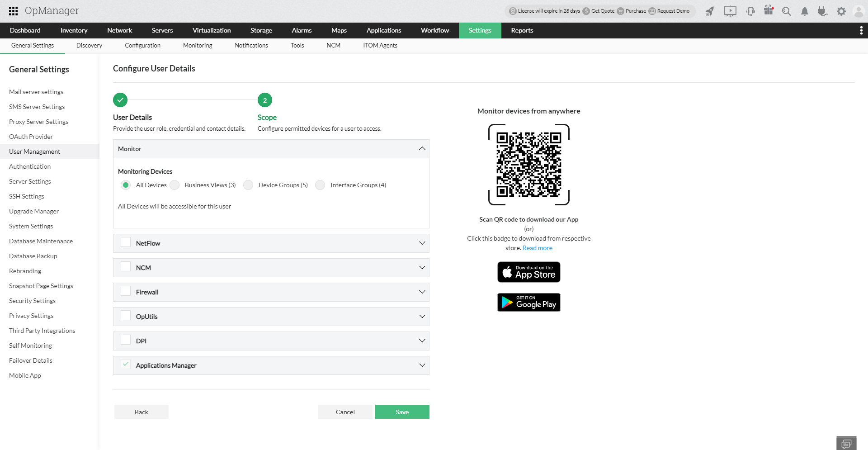The image size is (868, 450).
Task: Open Database Backup in the sidebar
Action: coord(33,256)
